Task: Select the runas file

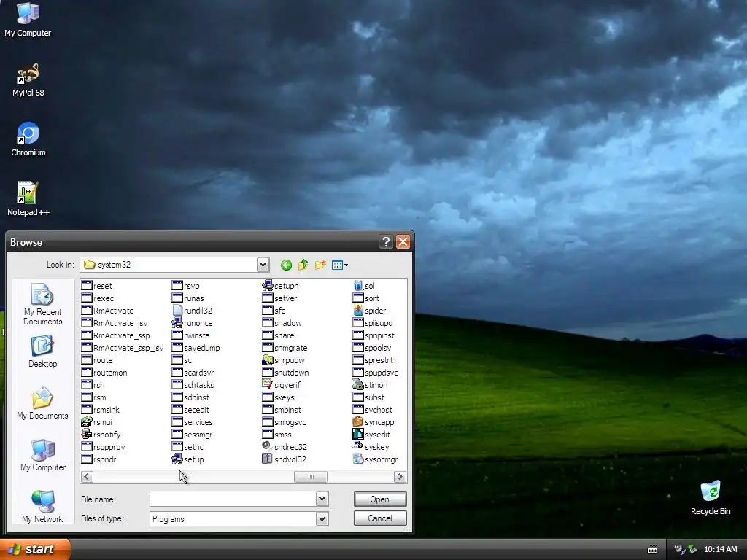Action: point(188,298)
